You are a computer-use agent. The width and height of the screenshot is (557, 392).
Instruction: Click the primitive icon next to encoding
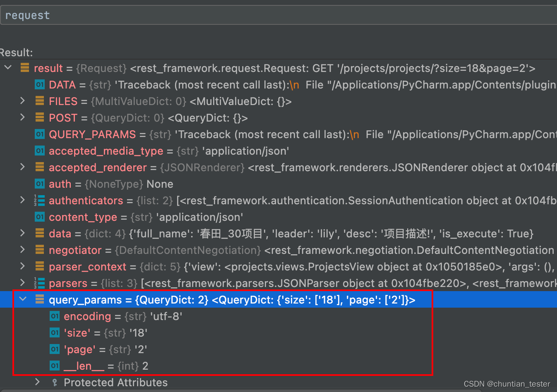[x=54, y=316]
